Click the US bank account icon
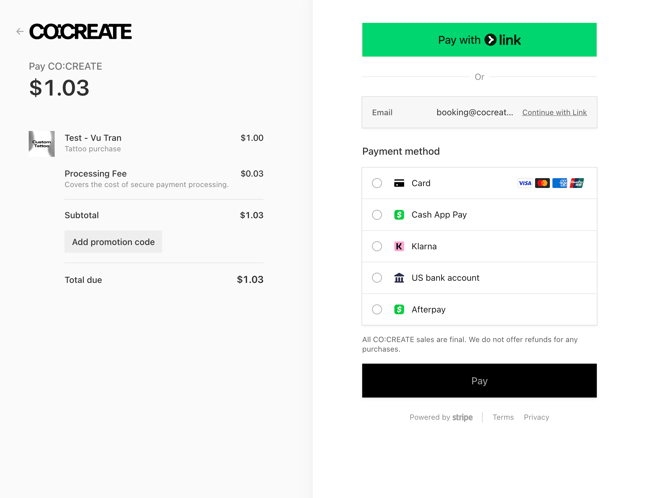670x498 pixels. (x=399, y=278)
